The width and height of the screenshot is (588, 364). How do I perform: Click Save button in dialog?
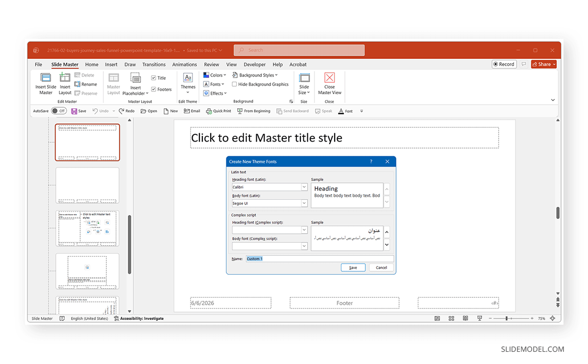(353, 267)
